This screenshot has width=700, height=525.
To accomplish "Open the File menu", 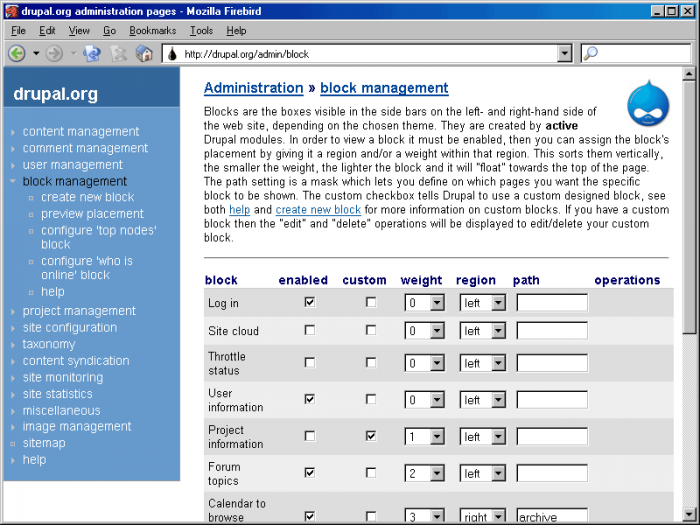I will pyautogui.click(x=18, y=30).
